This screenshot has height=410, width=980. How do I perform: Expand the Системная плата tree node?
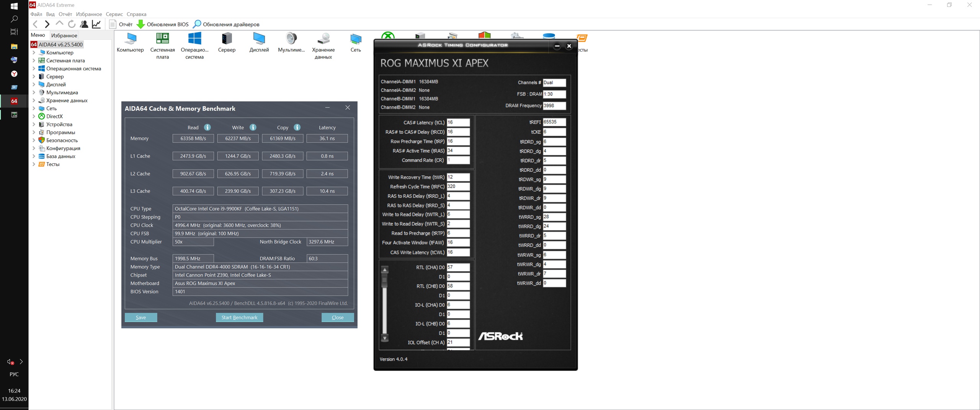(34, 60)
